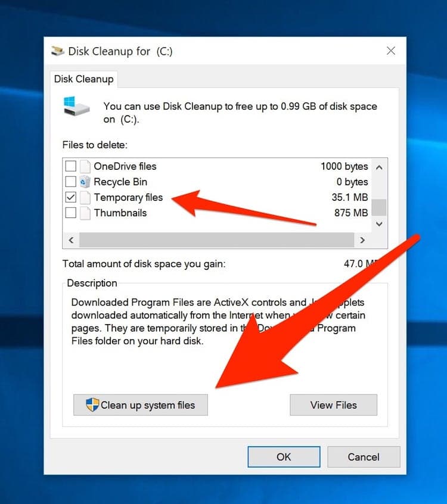Cancel the Disk Cleanup dialog
The height and width of the screenshot is (504, 447).
pos(364,457)
